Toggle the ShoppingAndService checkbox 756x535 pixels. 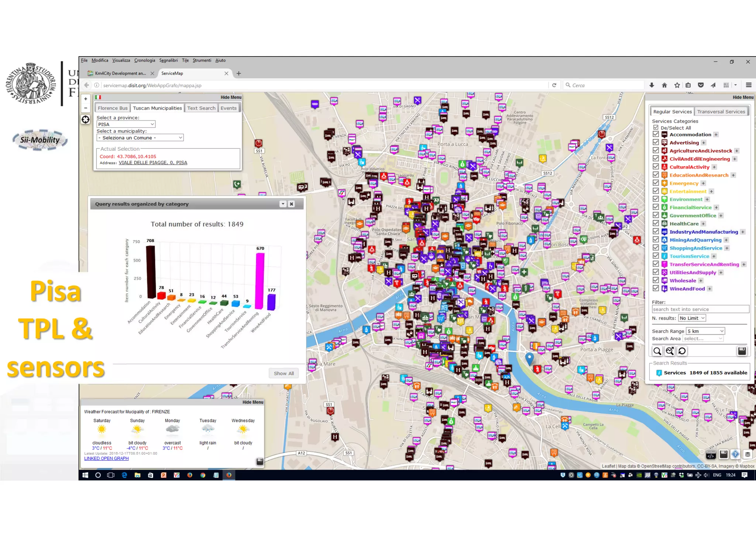656,248
